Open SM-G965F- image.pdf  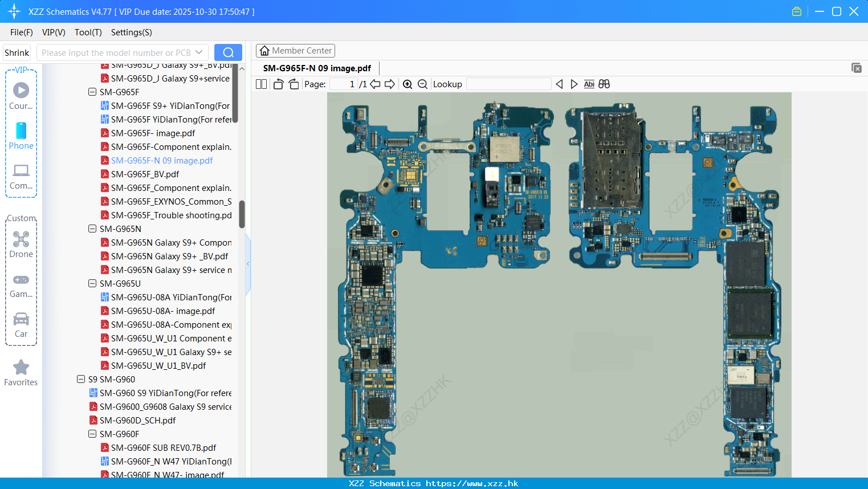153,133
